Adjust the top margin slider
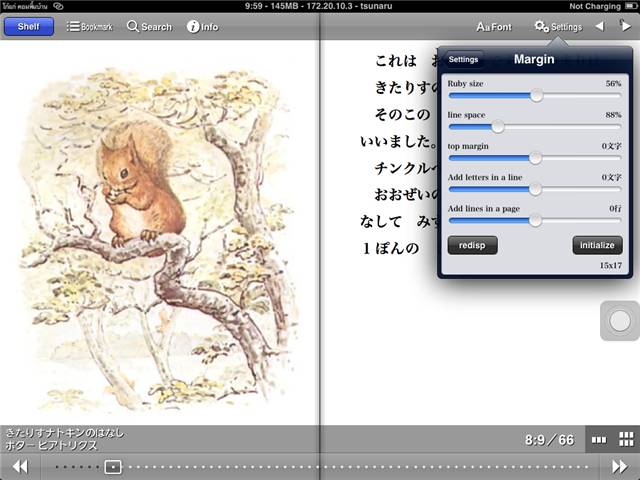The image size is (640, 480). point(535,158)
